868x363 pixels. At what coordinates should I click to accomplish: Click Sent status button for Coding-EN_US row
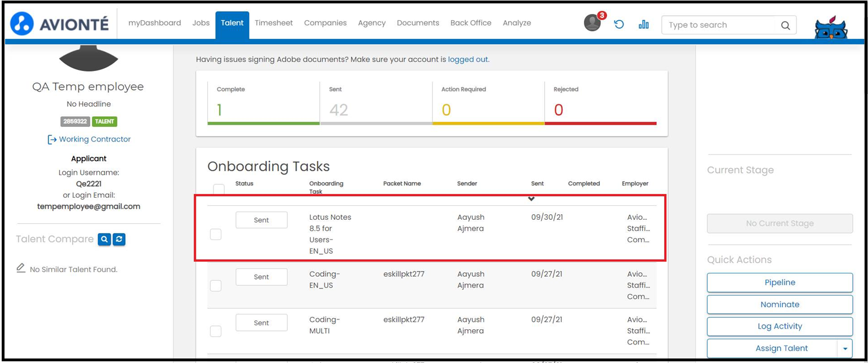(x=261, y=277)
